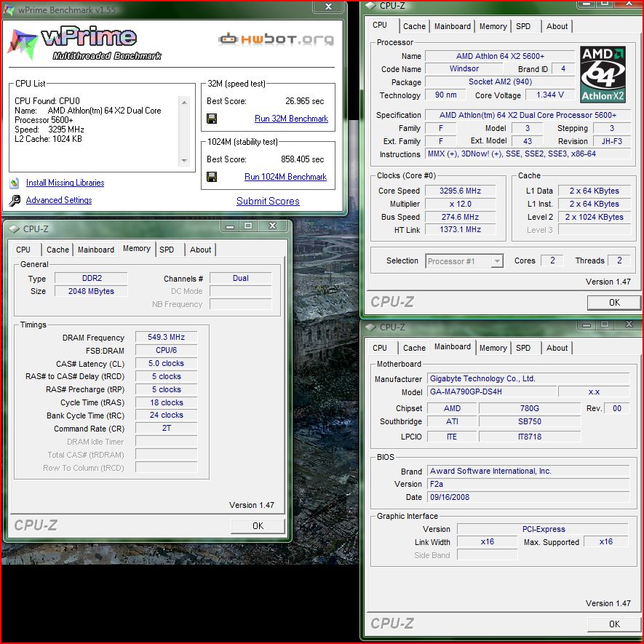Image resolution: width=644 pixels, height=644 pixels.
Task: Maximize the CPU-Z Memory window
Action: [x=247, y=226]
